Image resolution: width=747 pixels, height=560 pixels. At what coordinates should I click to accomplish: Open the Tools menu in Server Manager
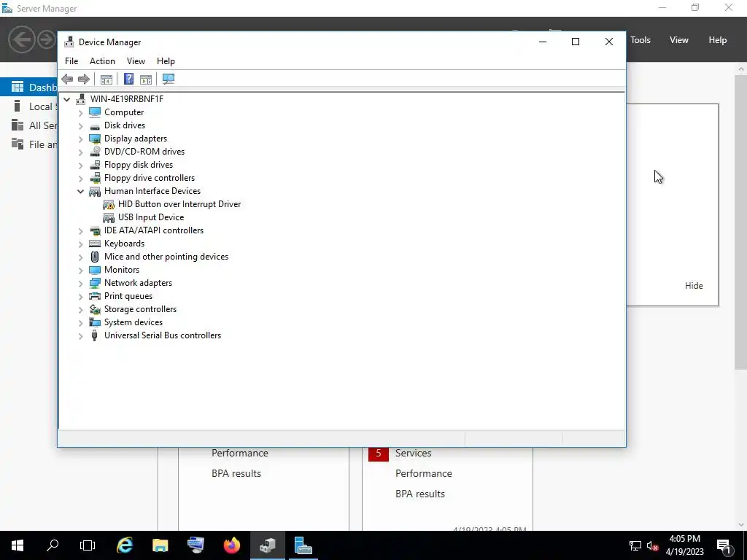tap(640, 40)
